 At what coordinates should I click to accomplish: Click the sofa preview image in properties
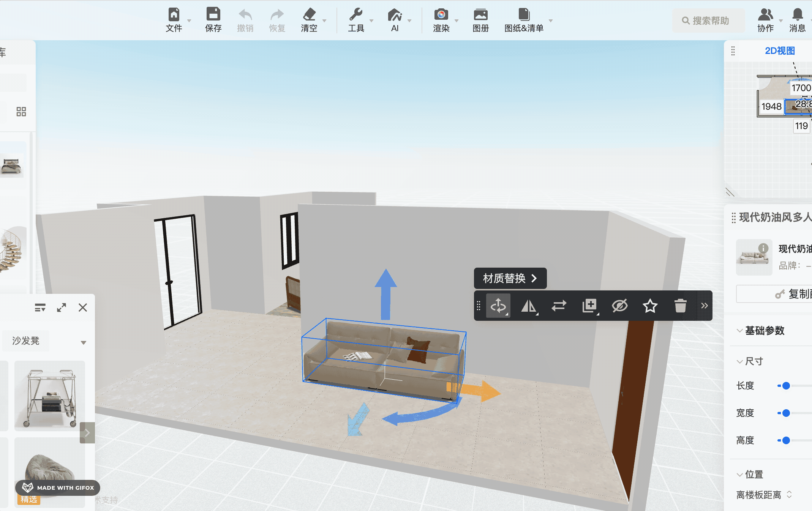pyautogui.click(x=754, y=257)
